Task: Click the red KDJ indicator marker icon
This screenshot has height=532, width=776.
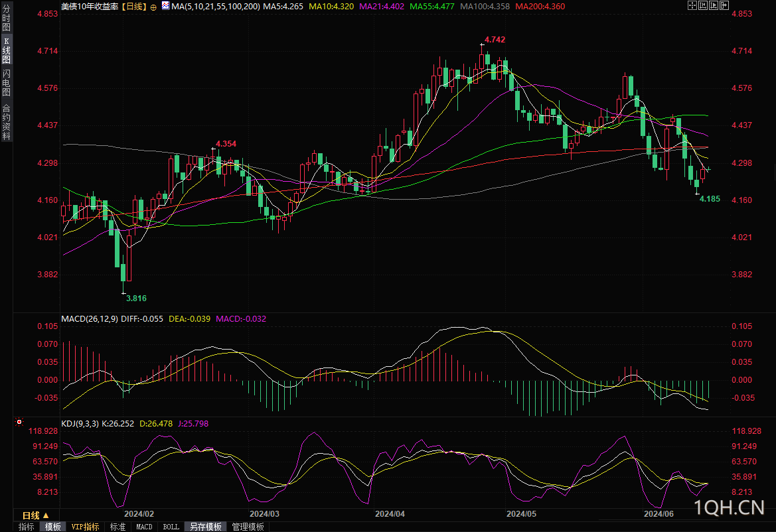Action: click(19, 422)
